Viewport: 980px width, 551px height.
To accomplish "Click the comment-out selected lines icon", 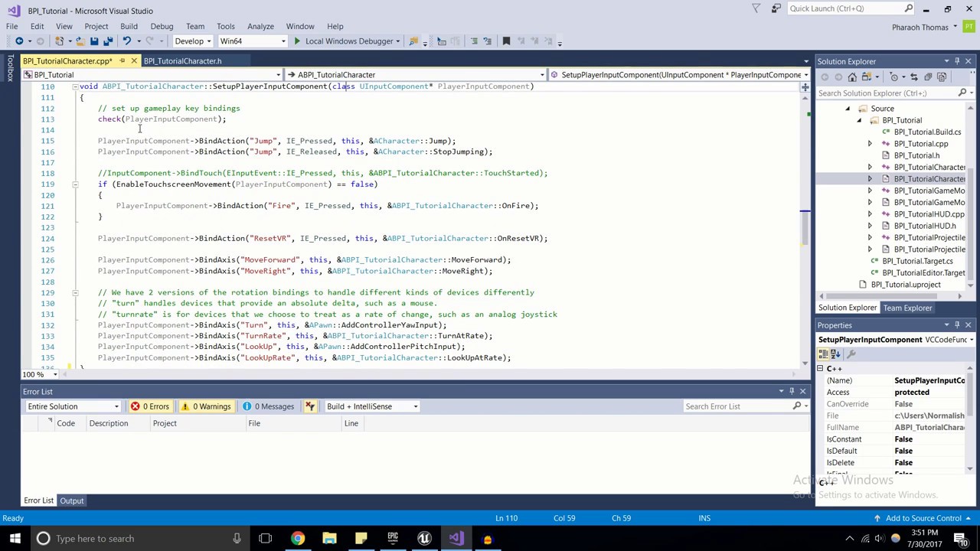I will pyautogui.click(x=473, y=41).
